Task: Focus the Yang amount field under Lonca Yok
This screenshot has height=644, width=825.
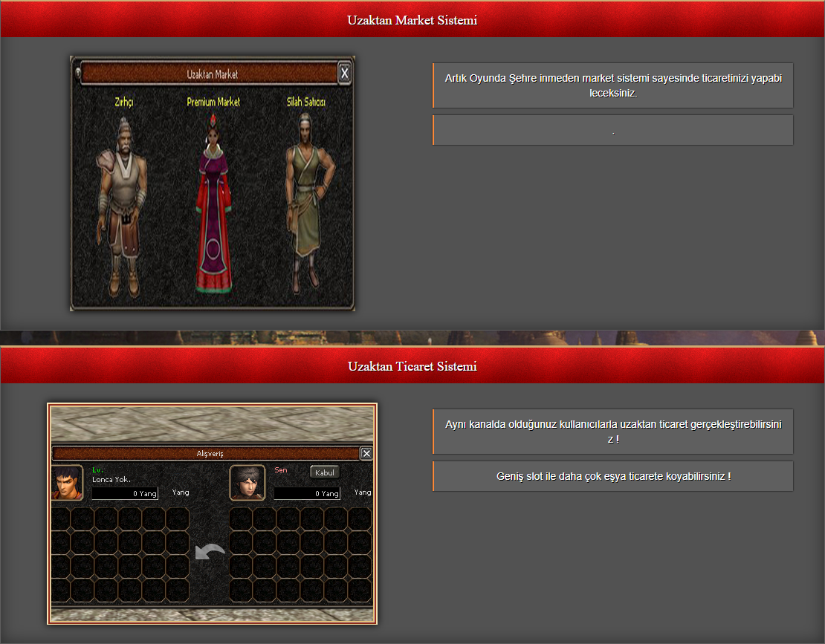Action: (x=125, y=493)
